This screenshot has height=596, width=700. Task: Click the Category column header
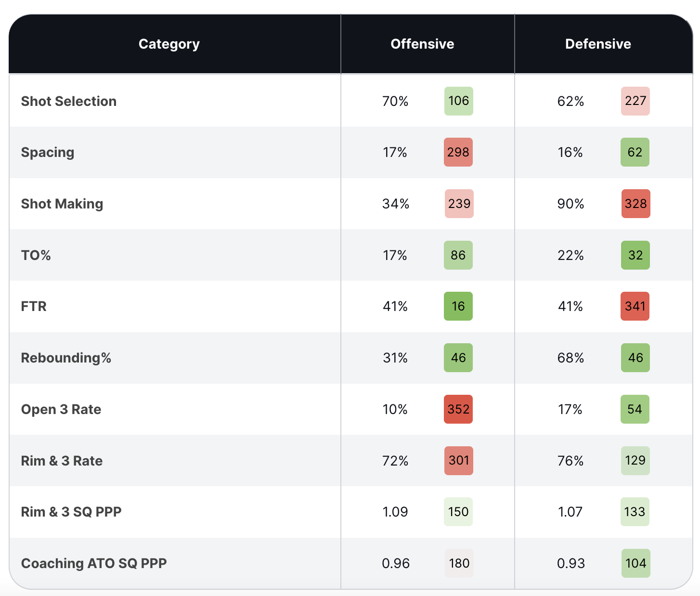coord(169,44)
